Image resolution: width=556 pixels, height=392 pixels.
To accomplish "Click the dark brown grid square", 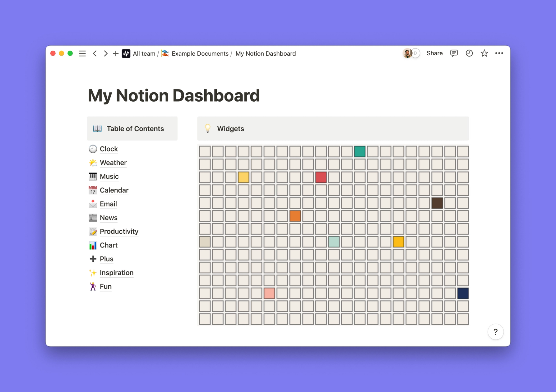I will (x=437, y=203).
